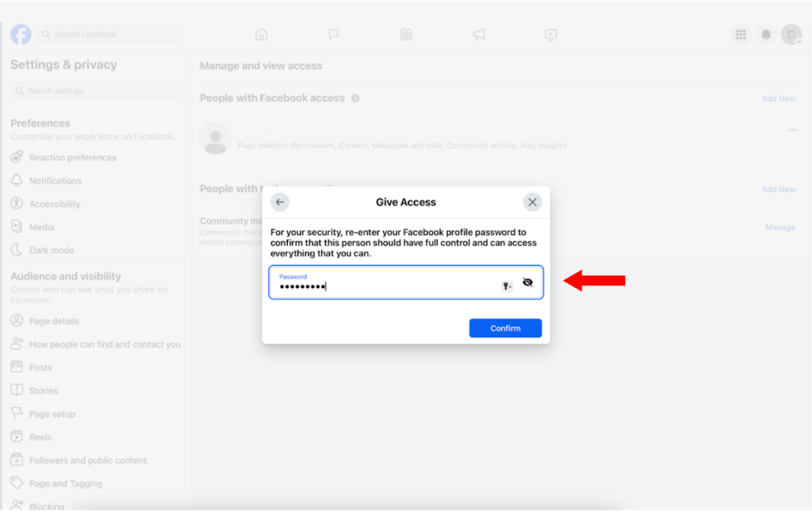Open the Video play icon
This screenshot has height=511, width=812.
551,35
